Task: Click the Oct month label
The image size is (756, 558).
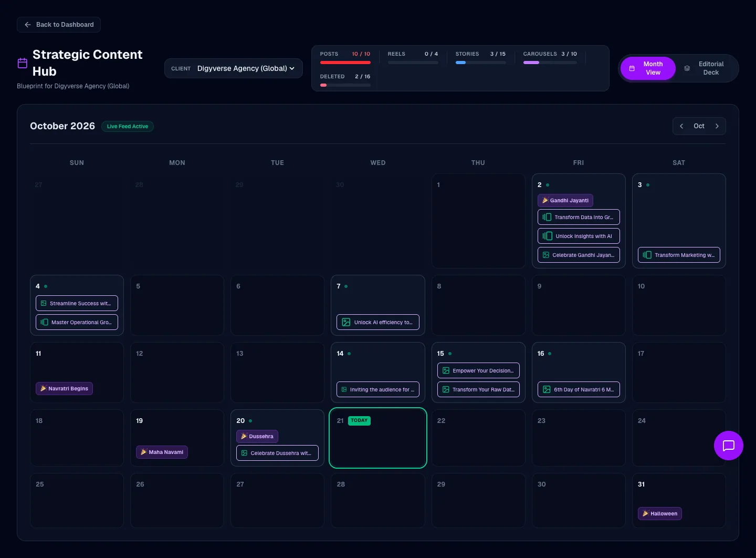Action: point(699,126)
